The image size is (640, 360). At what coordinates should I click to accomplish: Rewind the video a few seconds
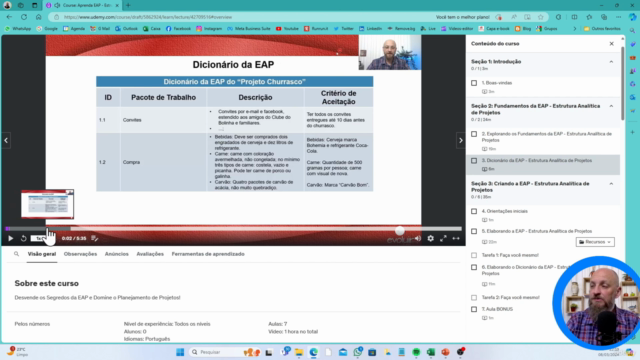pyautogui.click(x=24, y=238)
